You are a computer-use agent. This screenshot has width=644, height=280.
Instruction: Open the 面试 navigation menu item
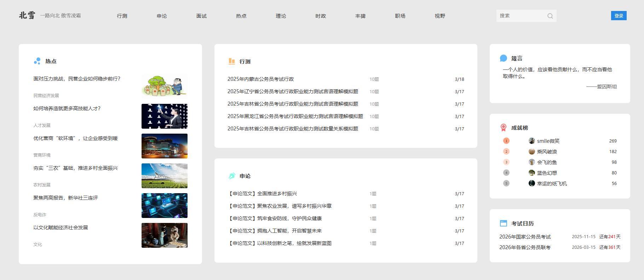(201, 16)
